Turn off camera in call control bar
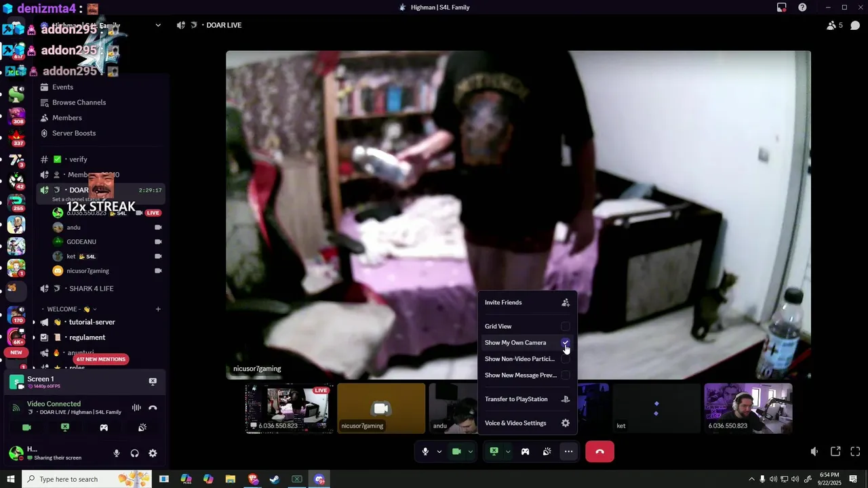868x488 pixels. 456,451
